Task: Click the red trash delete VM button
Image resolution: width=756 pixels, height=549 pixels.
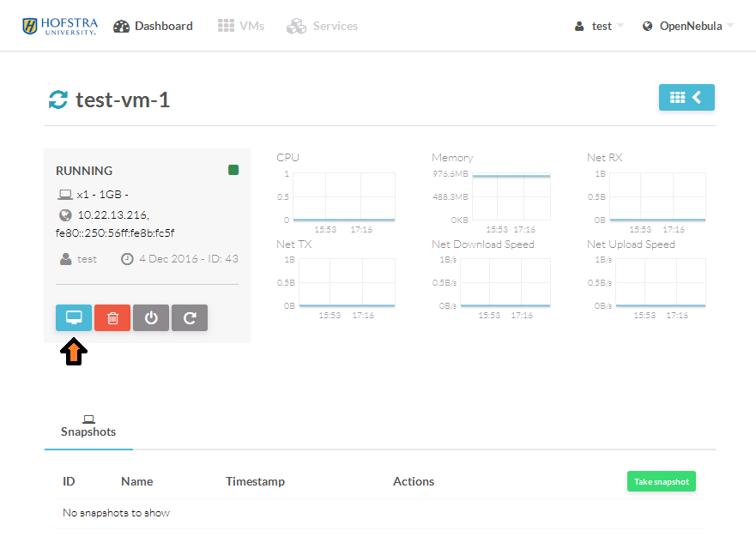Action: (112, 317)
